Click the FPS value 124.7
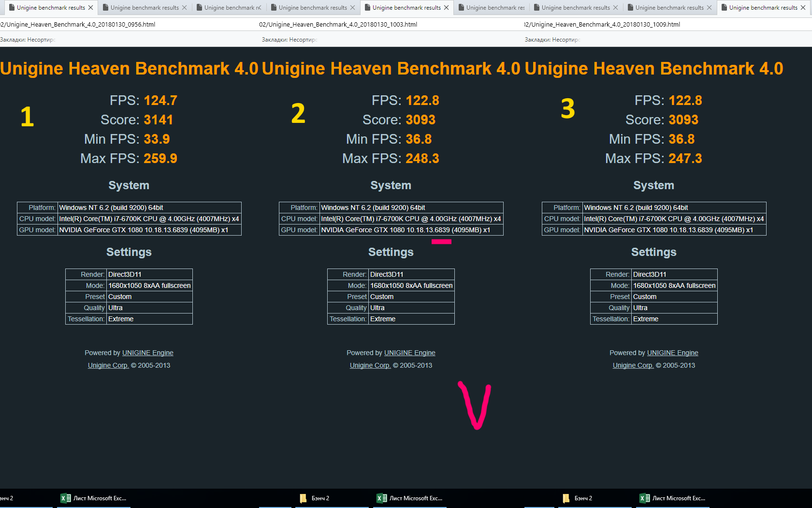Viewport: 812px width, 508px height. coord(160,101)
